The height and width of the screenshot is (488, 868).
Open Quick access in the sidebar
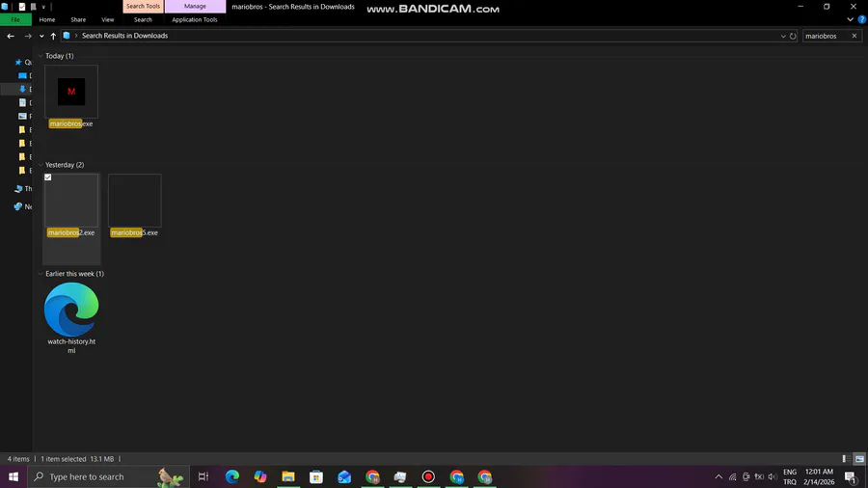[x=24, y=63]
